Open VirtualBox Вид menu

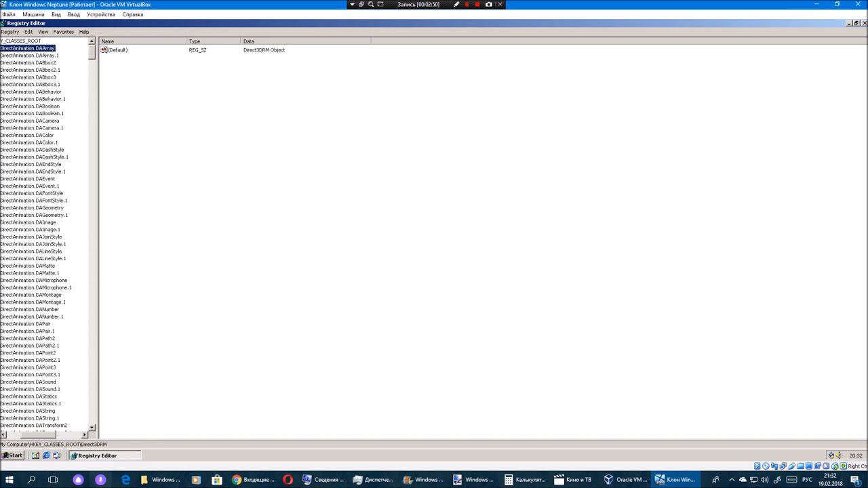(56, 14)
